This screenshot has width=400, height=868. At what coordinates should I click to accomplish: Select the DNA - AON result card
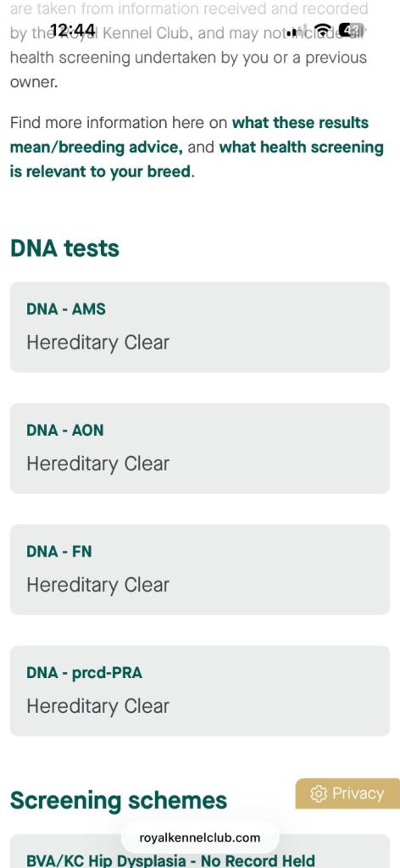pos(200,448)
